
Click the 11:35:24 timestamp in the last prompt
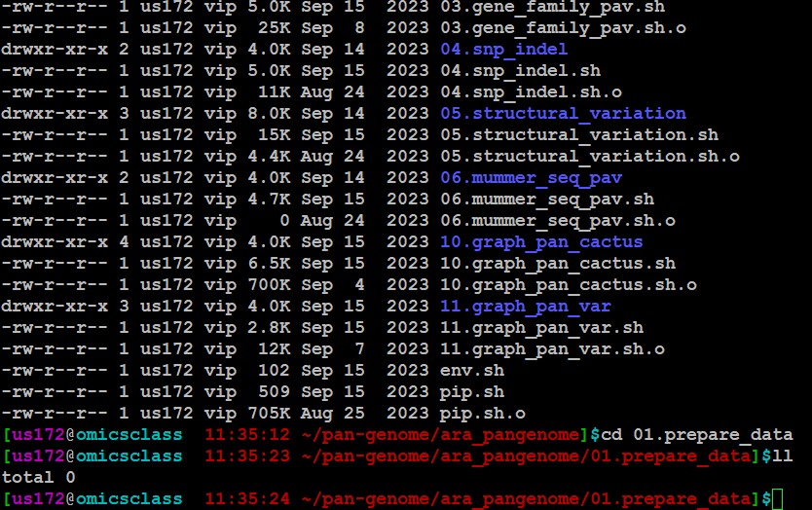point(246,499)
